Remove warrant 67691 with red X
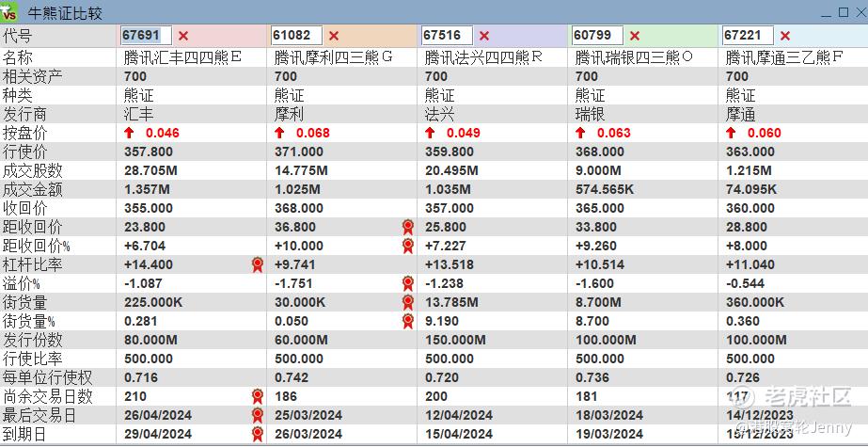This screenshot has width=868, height=447. 183,36
